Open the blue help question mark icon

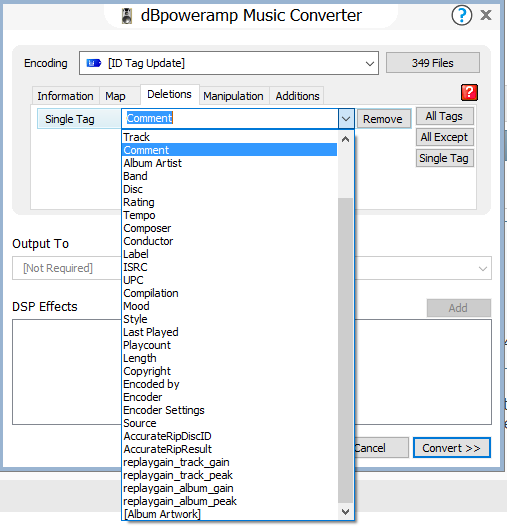click(x=461, y=15)
